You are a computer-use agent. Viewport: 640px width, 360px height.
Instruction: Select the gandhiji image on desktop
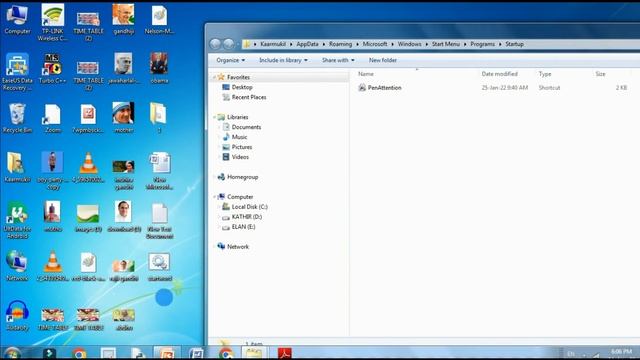(x=124, y=20)
